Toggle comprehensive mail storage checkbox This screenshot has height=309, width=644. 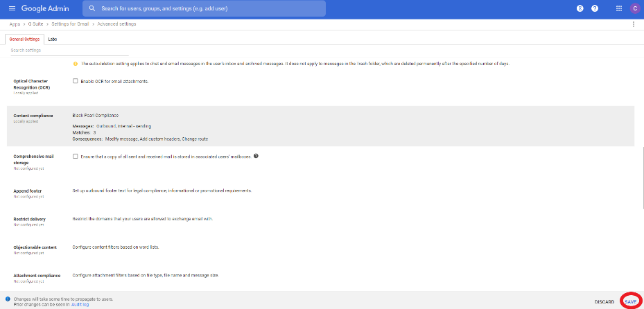tap(75, 156)
